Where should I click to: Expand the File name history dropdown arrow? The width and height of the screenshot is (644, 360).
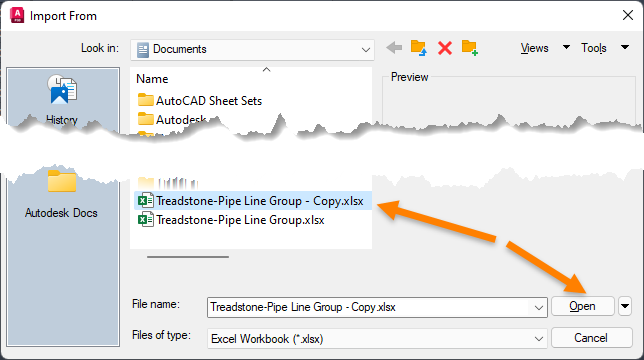coord(538,307)
